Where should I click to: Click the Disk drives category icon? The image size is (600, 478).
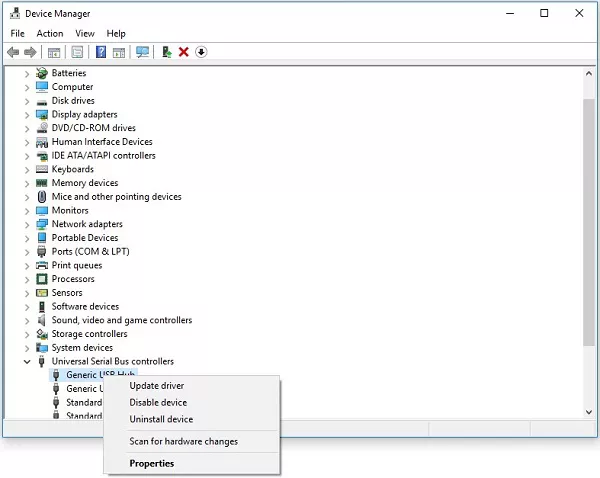coord(42,102)
